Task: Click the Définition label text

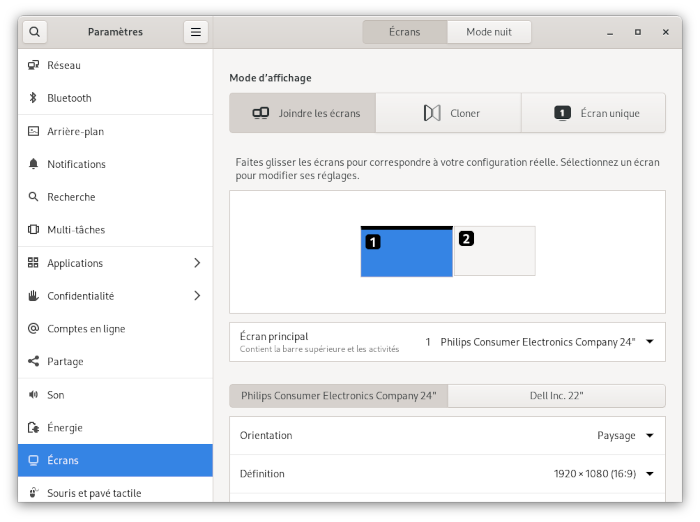Action: point(262,474)
